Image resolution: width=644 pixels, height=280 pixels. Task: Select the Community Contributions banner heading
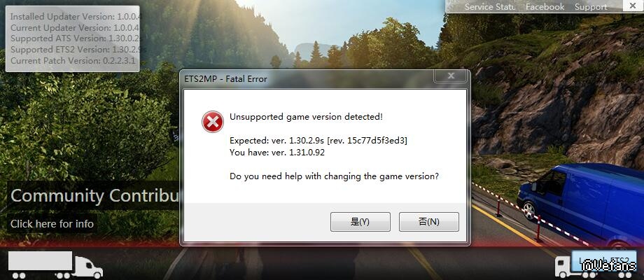pyautogui.click(x=94, y=195)
